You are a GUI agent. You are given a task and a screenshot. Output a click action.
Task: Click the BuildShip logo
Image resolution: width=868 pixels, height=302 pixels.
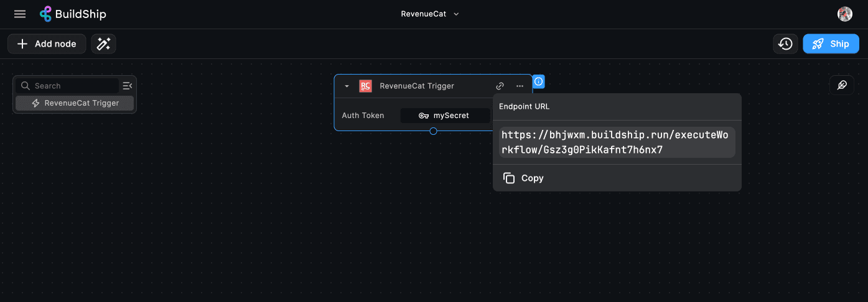click(73, 14)
